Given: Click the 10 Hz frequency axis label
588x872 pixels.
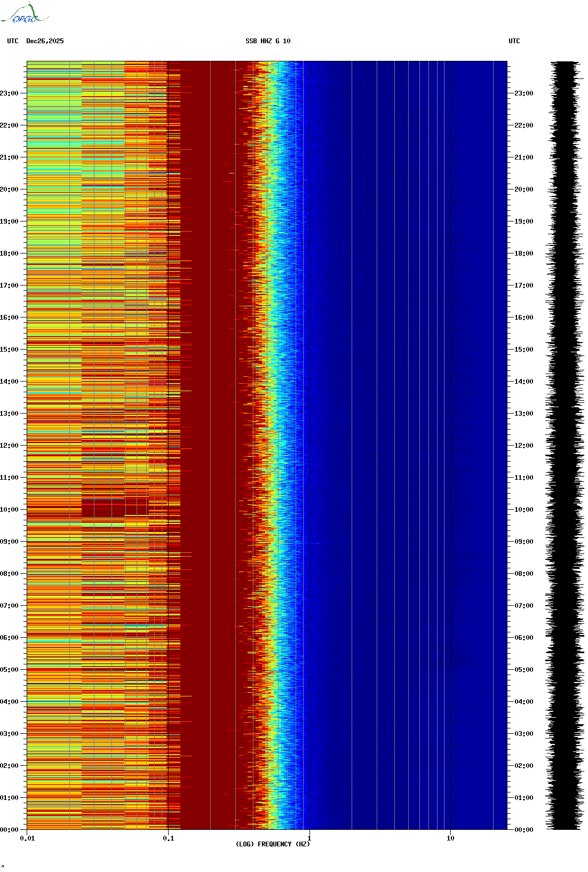Looking at the screenshot, I should pyautogui.click(x=450, y=838).
